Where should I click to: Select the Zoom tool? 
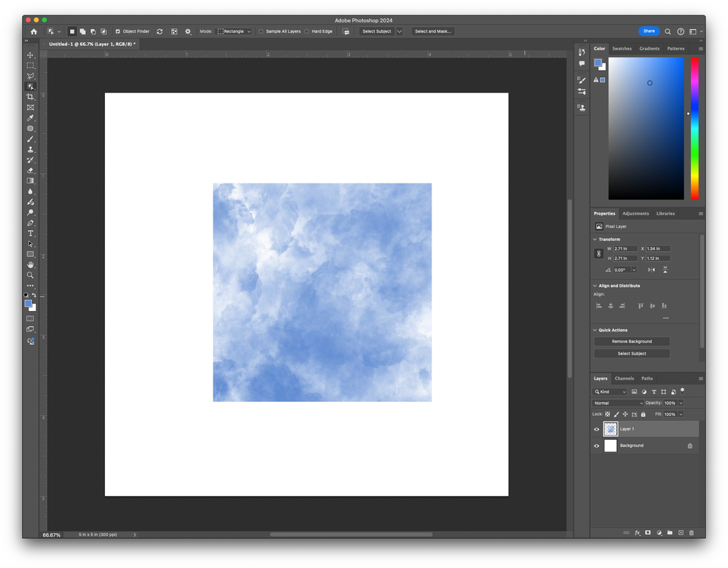30,275
